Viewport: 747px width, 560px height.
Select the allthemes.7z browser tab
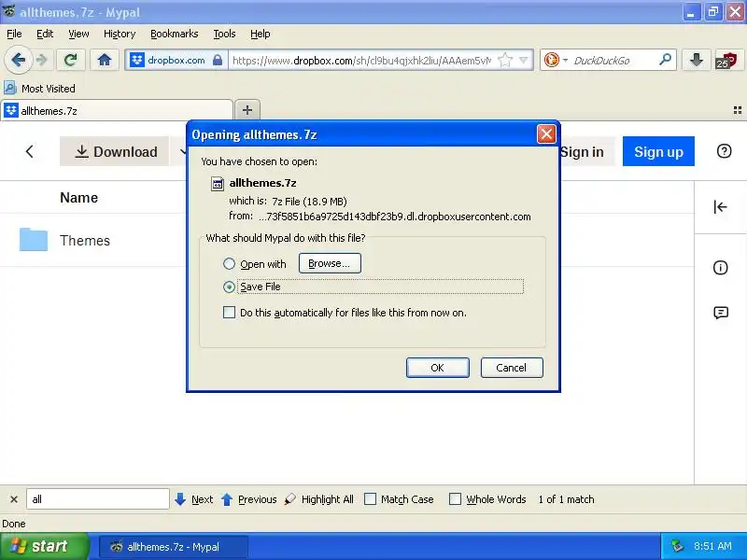[117, 111]
